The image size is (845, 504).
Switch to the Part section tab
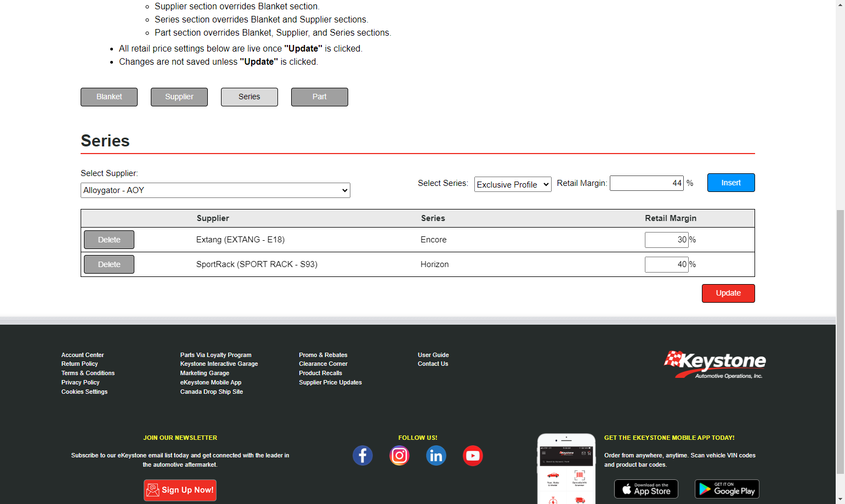(320, 97)
